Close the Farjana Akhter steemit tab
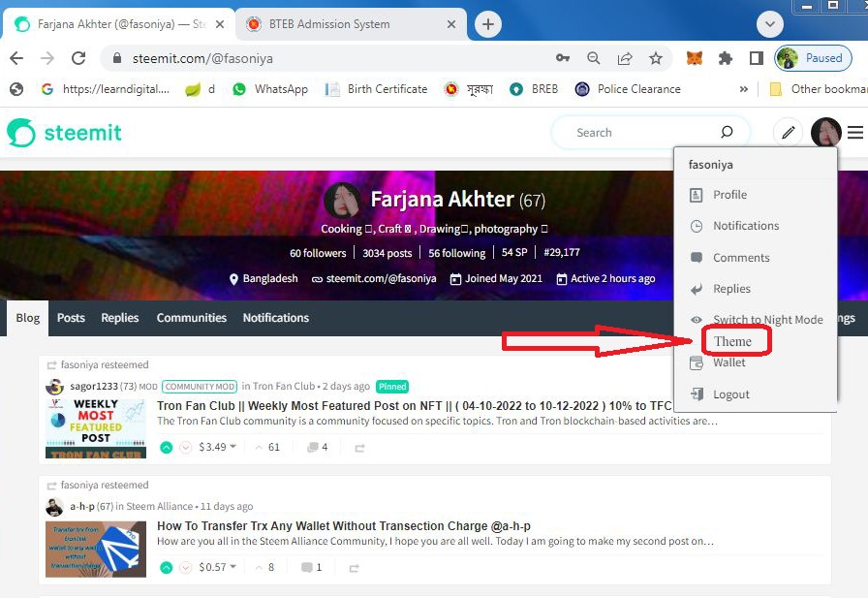This screenshot has height=598, width=868. click(x=220, y=24)
